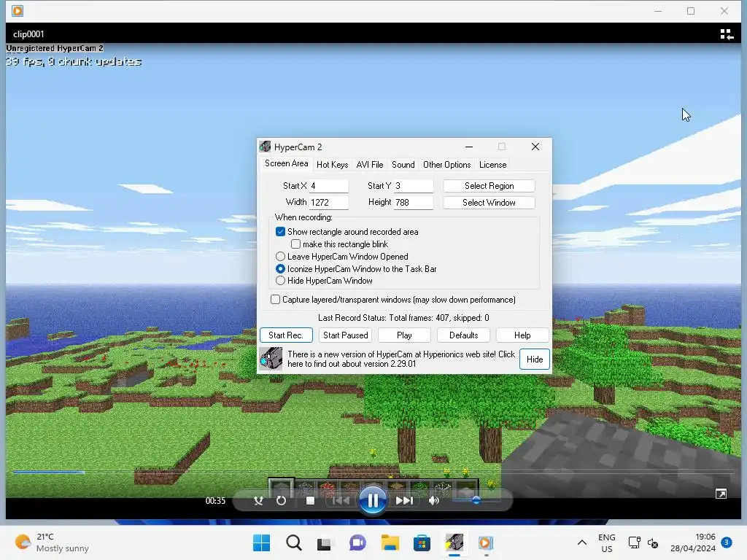Open the License tab
The height and width of the screenshot is (560, 747).
[492, 165]
